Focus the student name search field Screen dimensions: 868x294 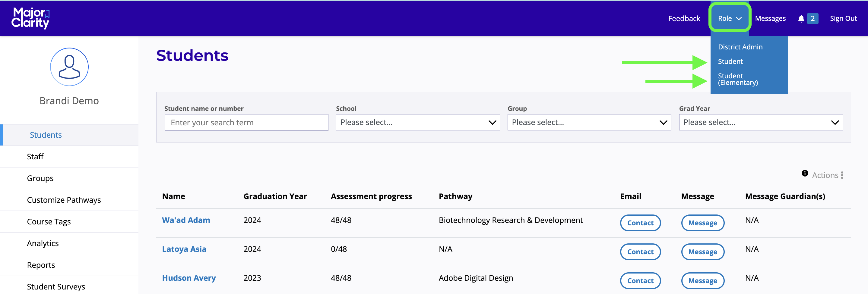coord(246,122)
